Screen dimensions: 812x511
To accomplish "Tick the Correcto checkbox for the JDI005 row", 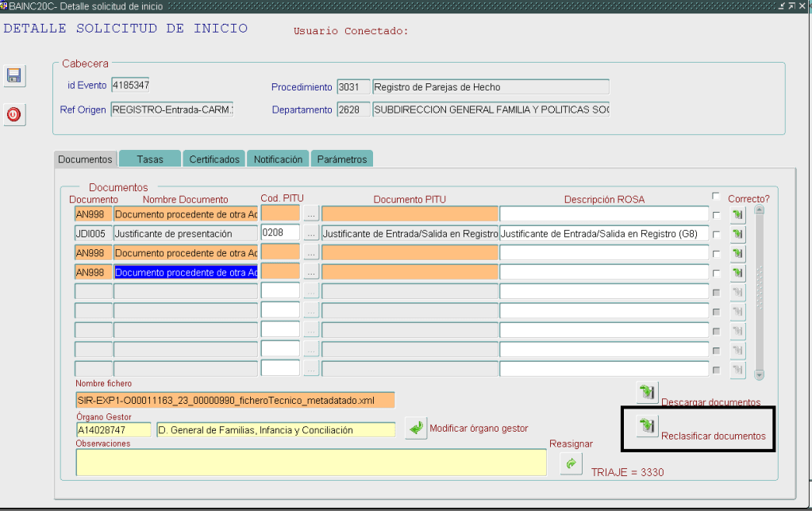I will coord(717,235).
